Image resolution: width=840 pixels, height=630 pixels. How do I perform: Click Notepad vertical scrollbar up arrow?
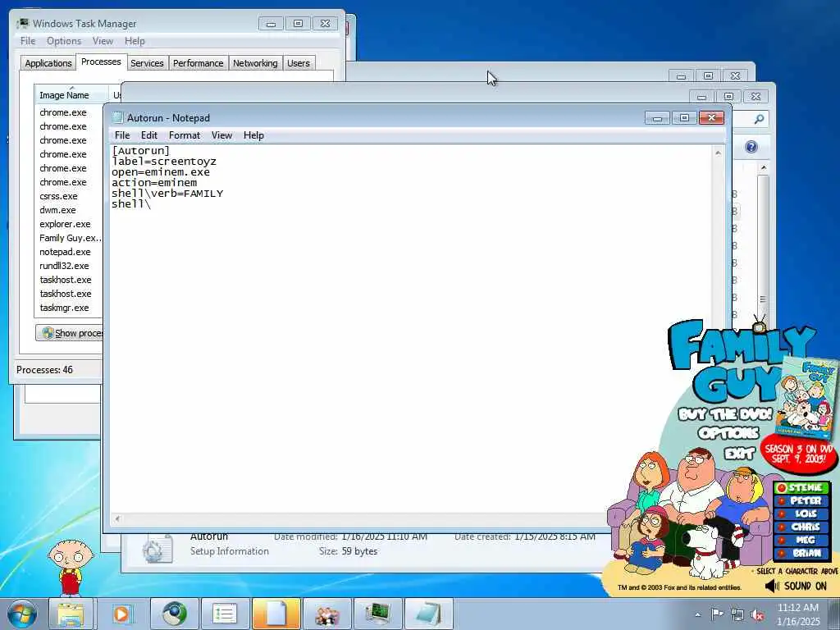coord(718,153)
